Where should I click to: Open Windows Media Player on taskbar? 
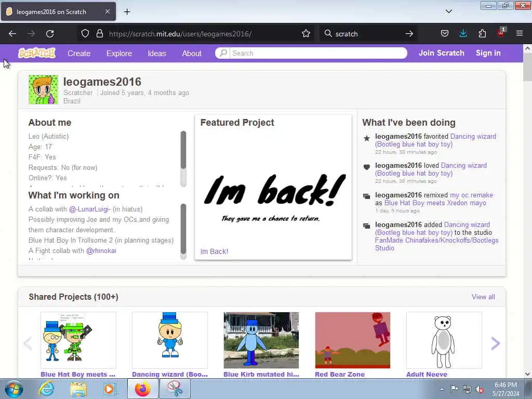[109, 389]
